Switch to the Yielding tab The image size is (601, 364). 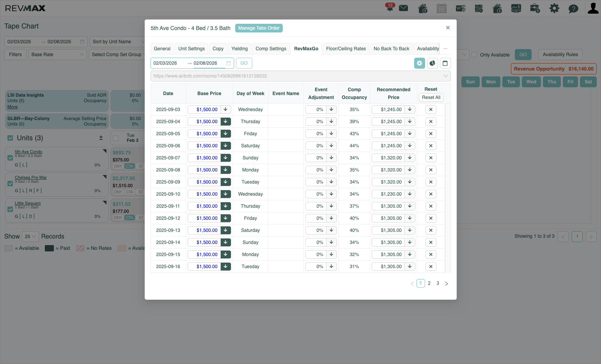(x=239, y=49)
